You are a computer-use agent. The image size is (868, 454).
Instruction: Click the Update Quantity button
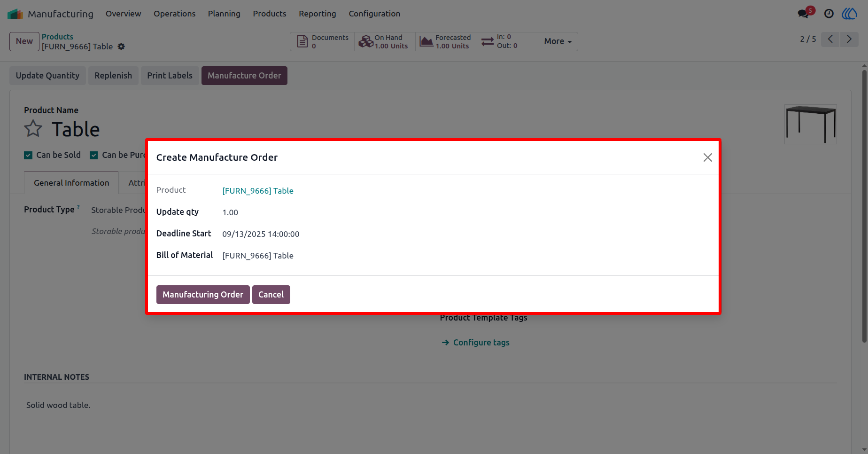[47, 76]
